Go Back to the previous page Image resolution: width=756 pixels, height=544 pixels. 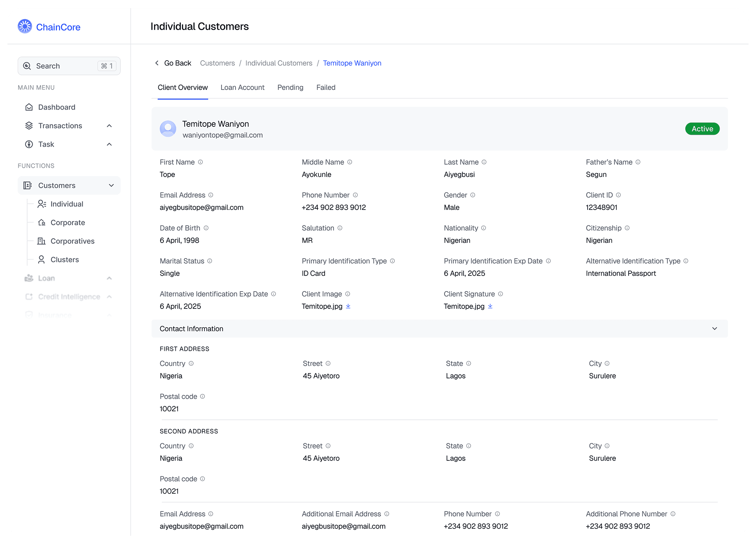173,63
